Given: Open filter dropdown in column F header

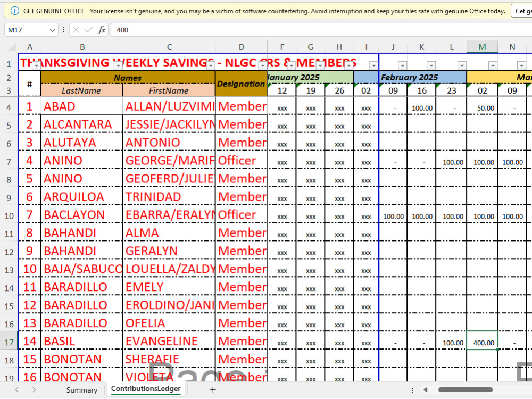Looking at the screenshot, I should (291, 65).
